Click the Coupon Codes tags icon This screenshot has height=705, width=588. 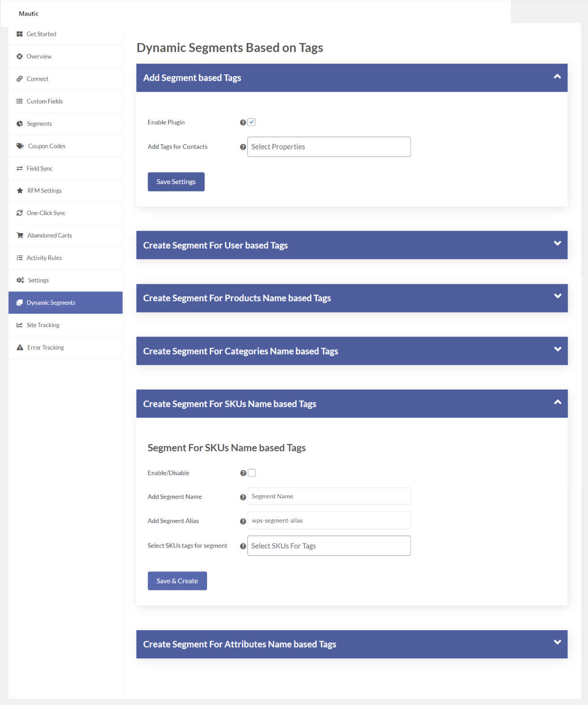(x=20, y=146)
